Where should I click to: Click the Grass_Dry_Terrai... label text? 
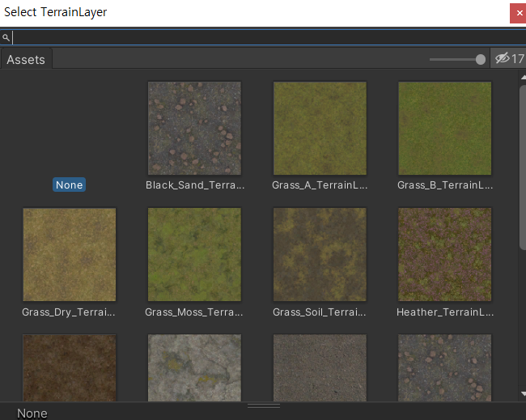coord(69,312)
